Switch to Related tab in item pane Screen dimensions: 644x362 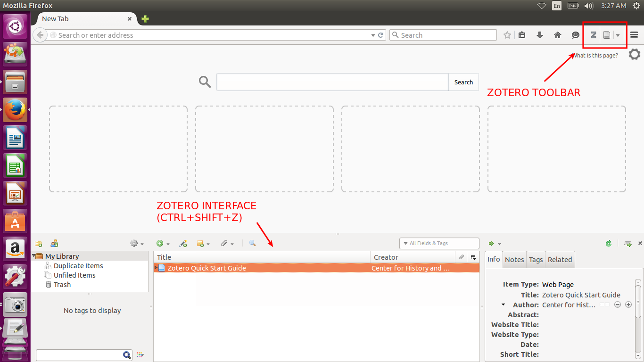click(x=560, y=260)
